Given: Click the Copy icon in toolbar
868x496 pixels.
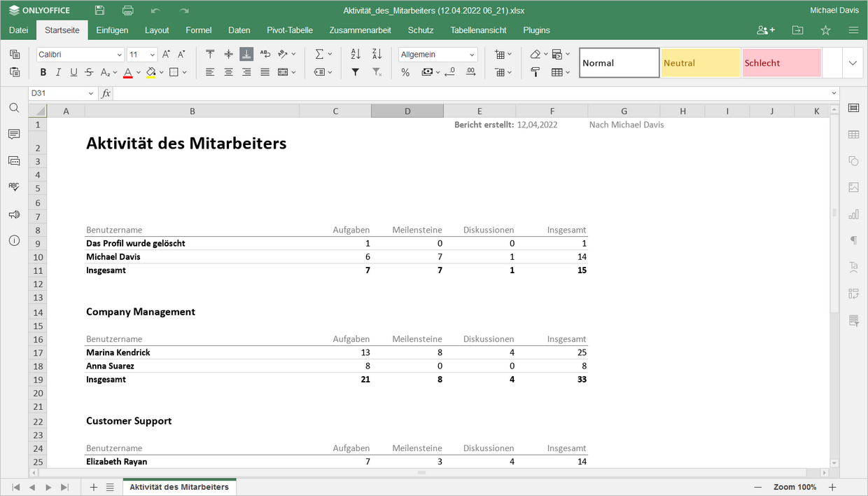Looking at the screenshot, I should (14, 54).
